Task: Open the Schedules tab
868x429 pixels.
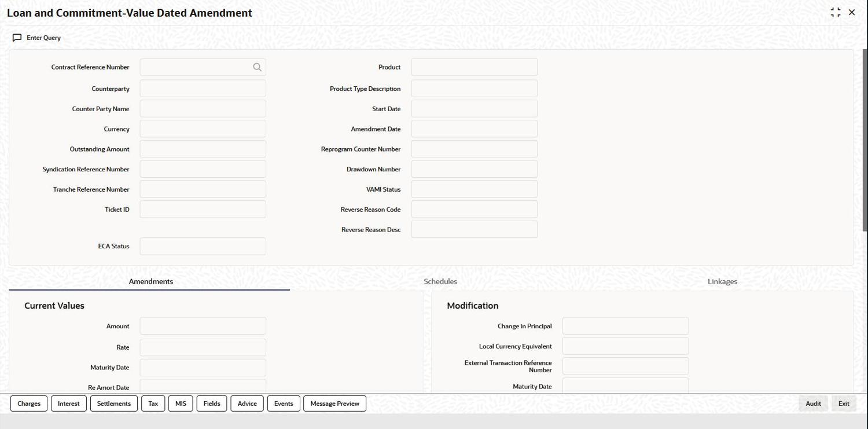Action: point(440,281)
